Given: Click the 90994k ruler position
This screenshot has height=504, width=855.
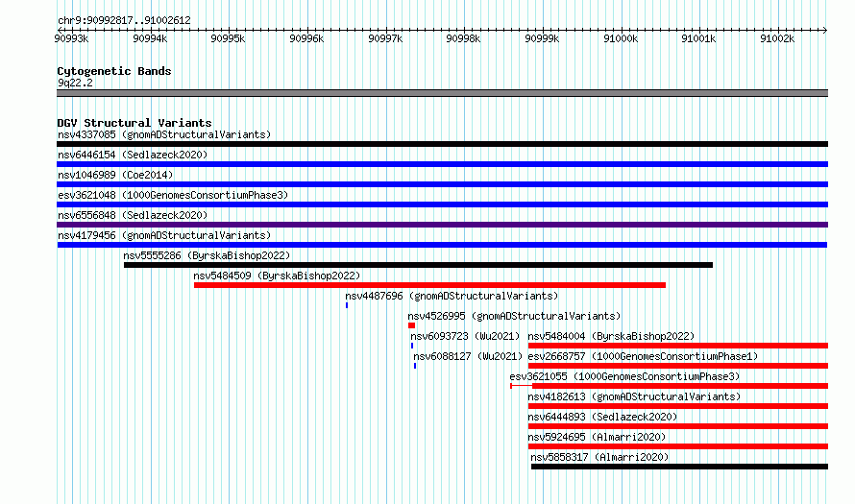Looking at the screenshot, I should point(150,38).
